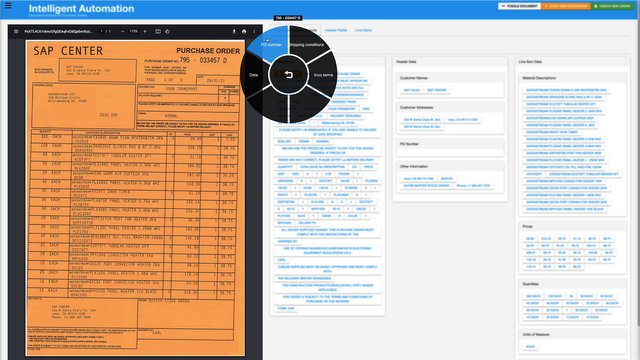Switch to the Header Fields tab
640x360 pixels.
tap(336, 30)
